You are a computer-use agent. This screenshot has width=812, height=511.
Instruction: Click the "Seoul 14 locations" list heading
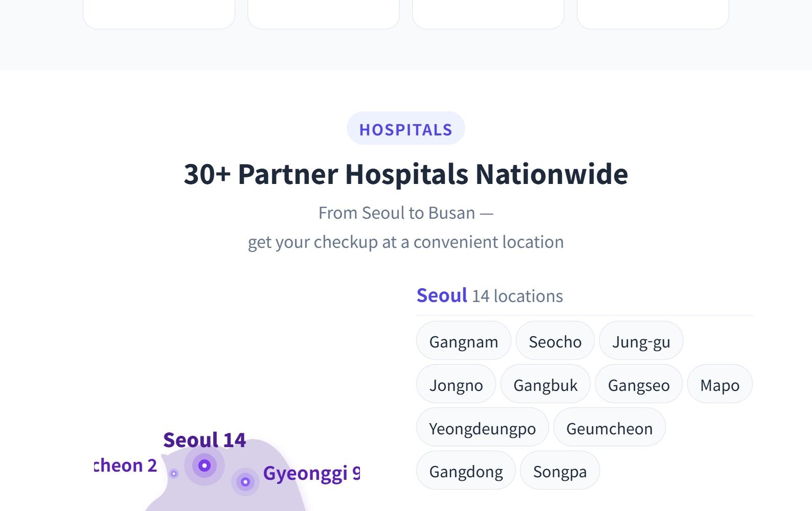coord(489,296)
